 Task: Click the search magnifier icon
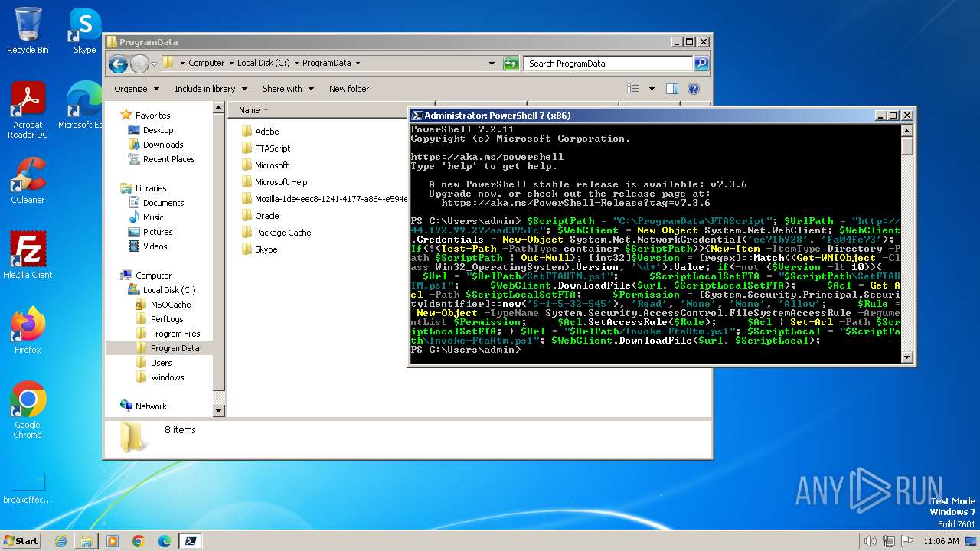pyautogui.click(x=701, y=64)
